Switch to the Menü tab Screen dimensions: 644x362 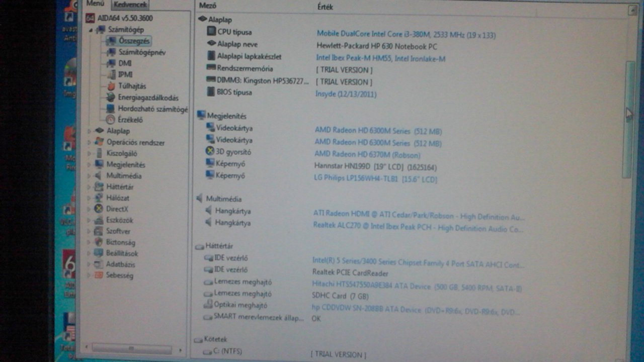pos(94,4)
